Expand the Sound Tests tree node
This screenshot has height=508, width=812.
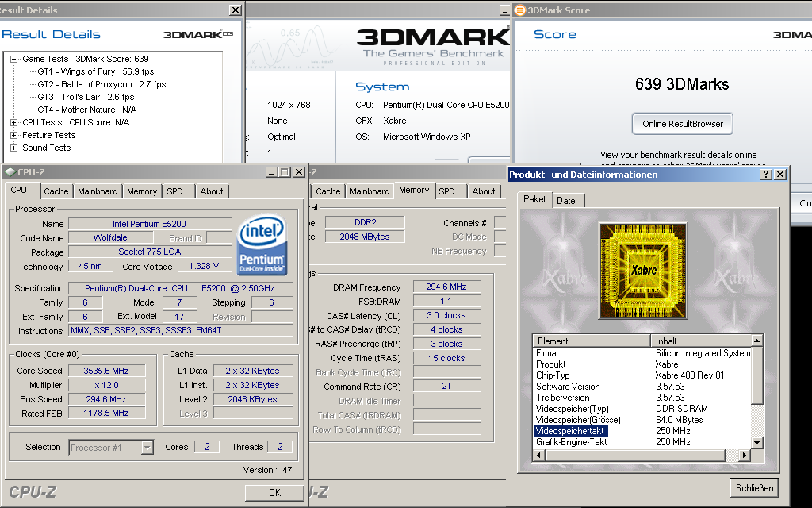click(14, 148)
